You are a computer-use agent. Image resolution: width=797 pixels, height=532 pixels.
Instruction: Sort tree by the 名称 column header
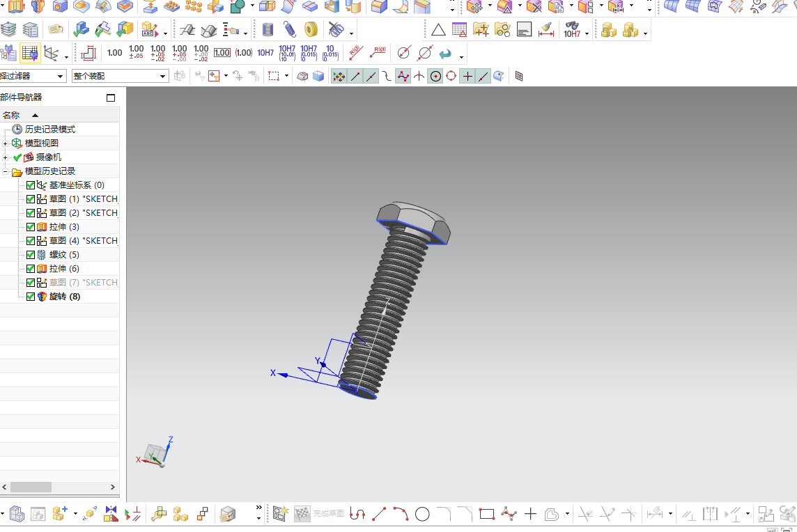coord(59,116)
